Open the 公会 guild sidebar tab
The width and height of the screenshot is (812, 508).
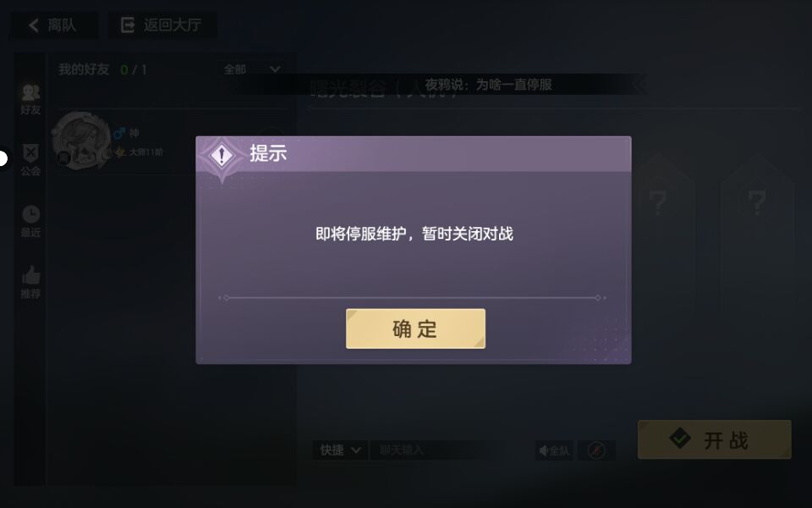pyautogui.click(x=30, y=160)
